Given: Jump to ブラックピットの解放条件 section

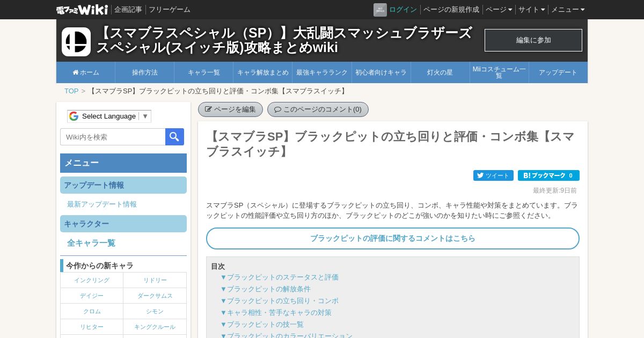Looking at the screenshot, I should pos(266,289).
